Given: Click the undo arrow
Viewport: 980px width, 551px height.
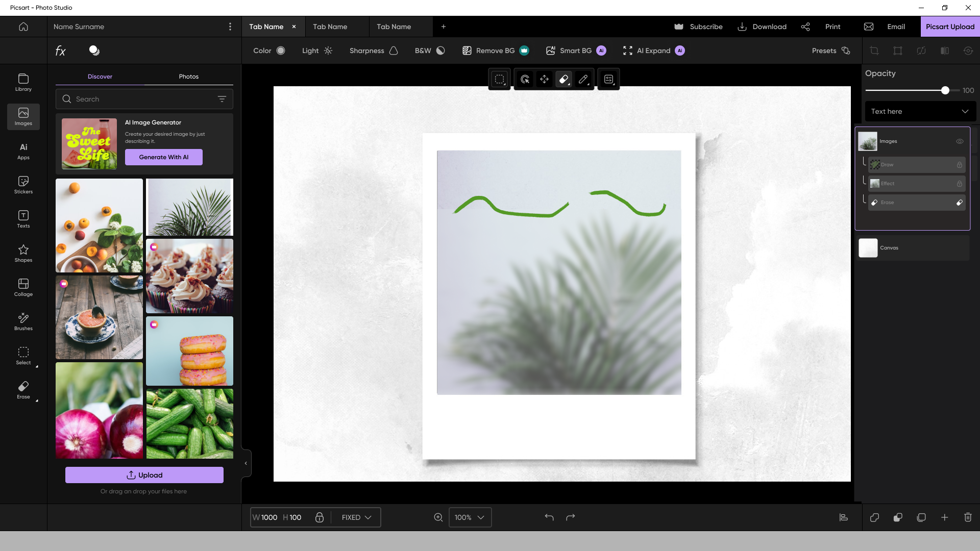Looking at the screenshot, I should (549, 517).
